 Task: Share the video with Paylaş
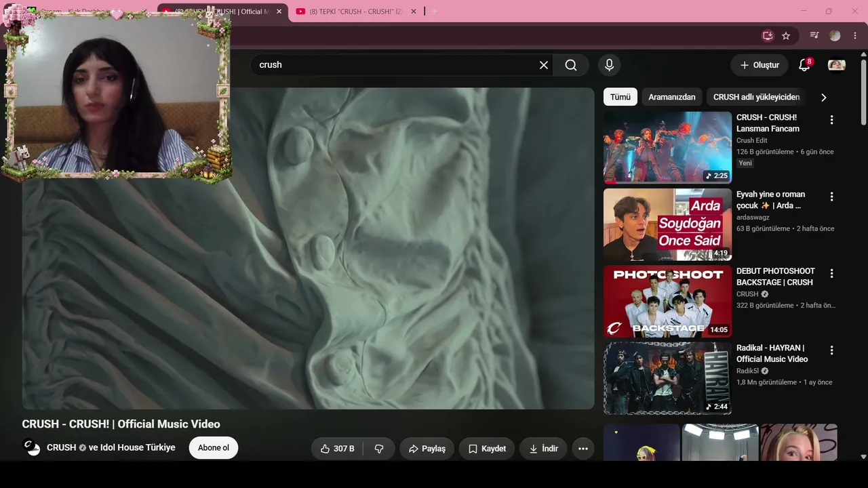tap(427, 449)
